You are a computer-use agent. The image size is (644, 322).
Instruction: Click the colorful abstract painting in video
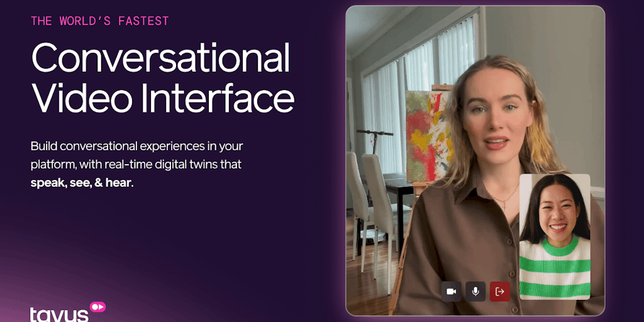coord(427,136)
